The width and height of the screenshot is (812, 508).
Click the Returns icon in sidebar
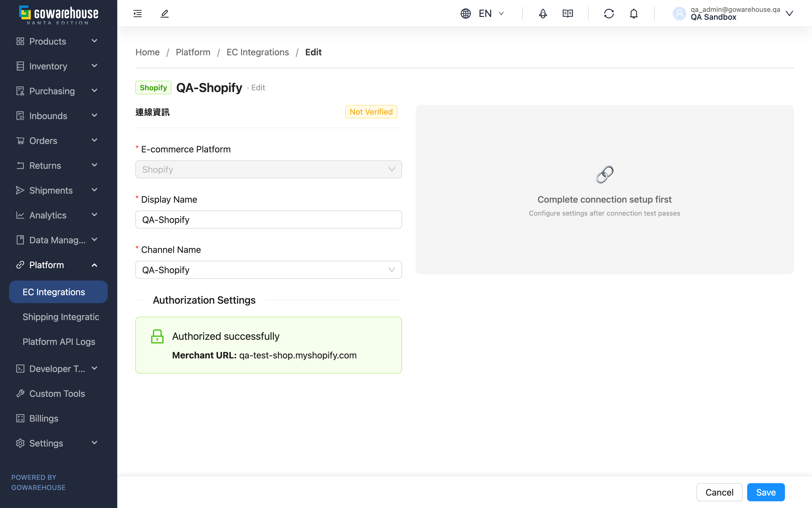(x=20, y=166)
